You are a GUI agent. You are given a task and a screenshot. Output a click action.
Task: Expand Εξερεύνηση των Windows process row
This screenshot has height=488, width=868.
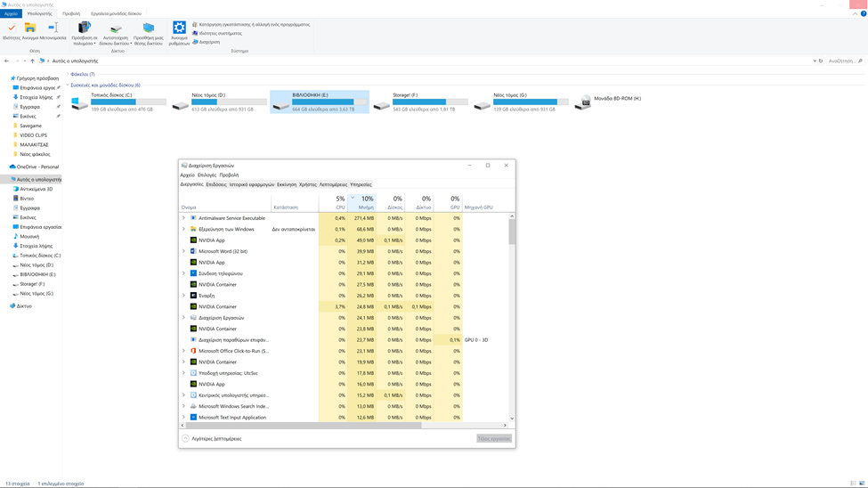coord(183,230)
